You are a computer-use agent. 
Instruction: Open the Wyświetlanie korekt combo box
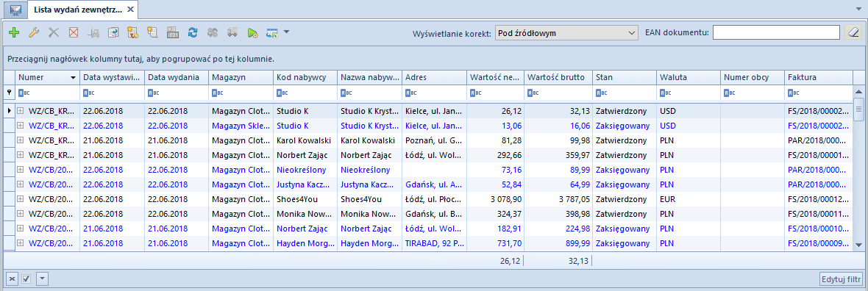coord(567,33)
